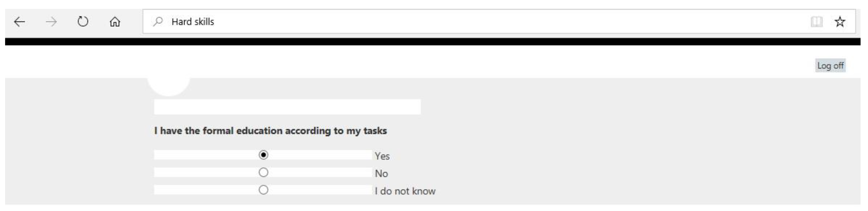Image resolution: width=868 pixels, height=211 pixels.
Task: Click the "I do not know" label text
Action: tap(405, 191)
